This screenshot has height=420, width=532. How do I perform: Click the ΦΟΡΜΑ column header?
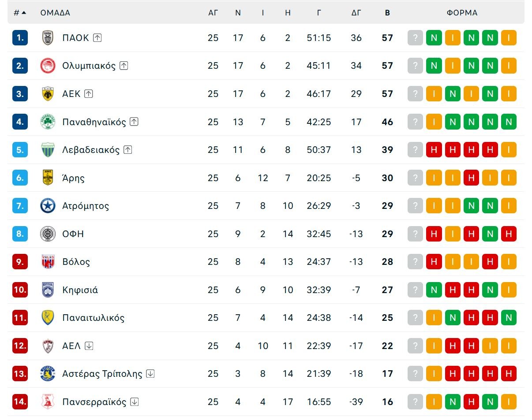(462, 13)
